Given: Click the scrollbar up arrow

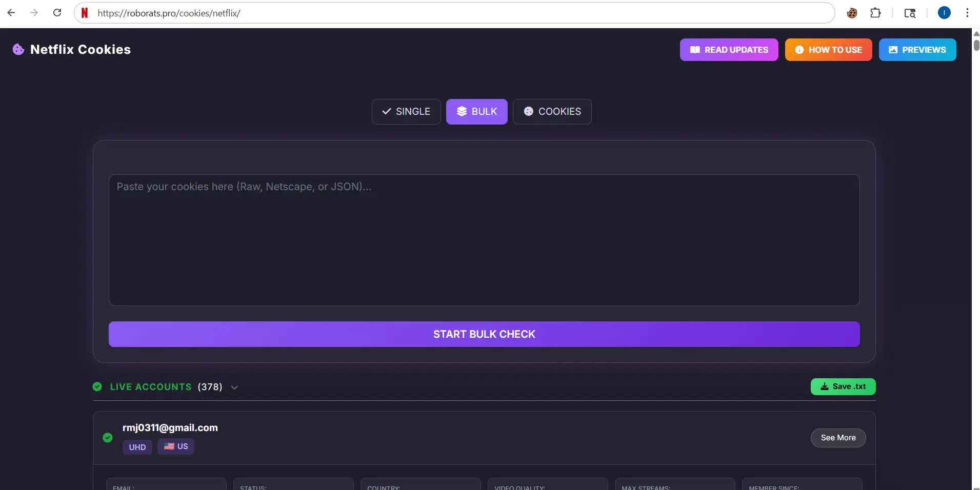Looking at the screenshot, I should (976, 33).
